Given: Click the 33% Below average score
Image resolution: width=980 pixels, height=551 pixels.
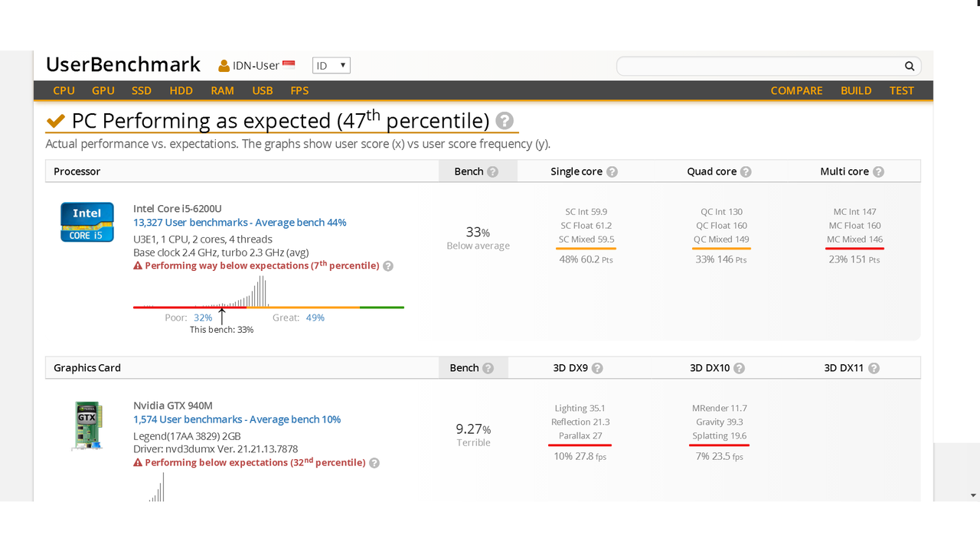Looking at the screenshot, I should [x=478, y=237].
